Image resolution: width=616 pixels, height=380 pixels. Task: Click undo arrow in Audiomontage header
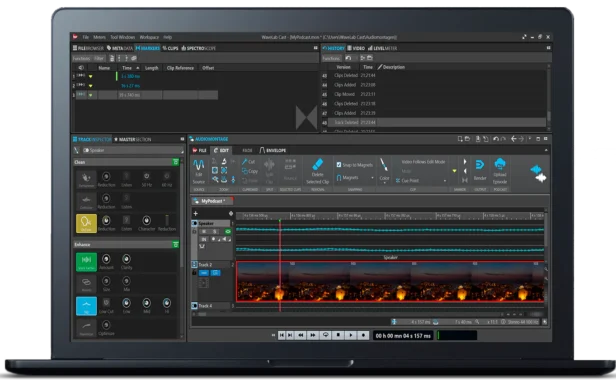496,139
